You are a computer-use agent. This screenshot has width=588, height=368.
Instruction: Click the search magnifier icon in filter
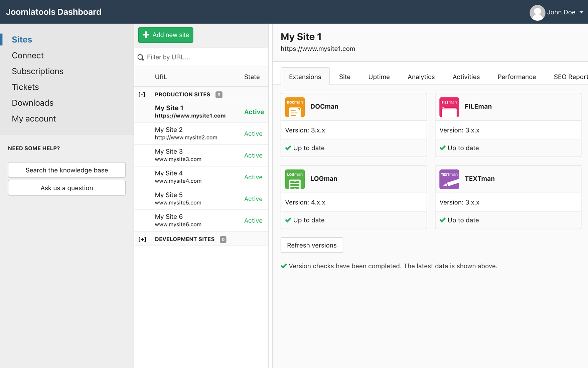(x=141, y=58)
